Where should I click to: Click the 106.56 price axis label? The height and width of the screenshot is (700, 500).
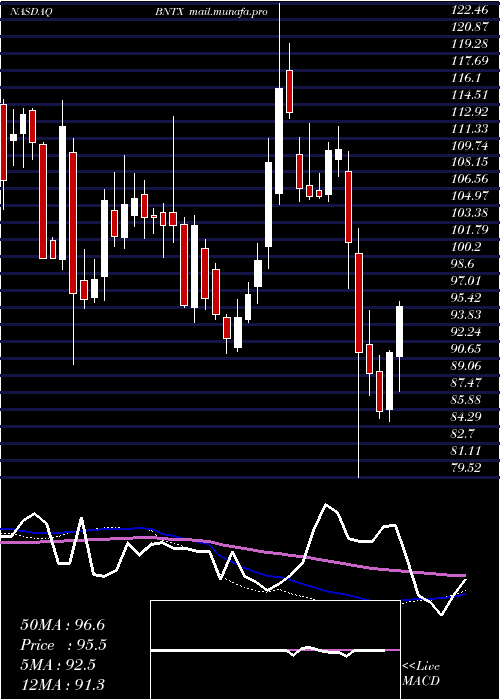click(468, 179)
